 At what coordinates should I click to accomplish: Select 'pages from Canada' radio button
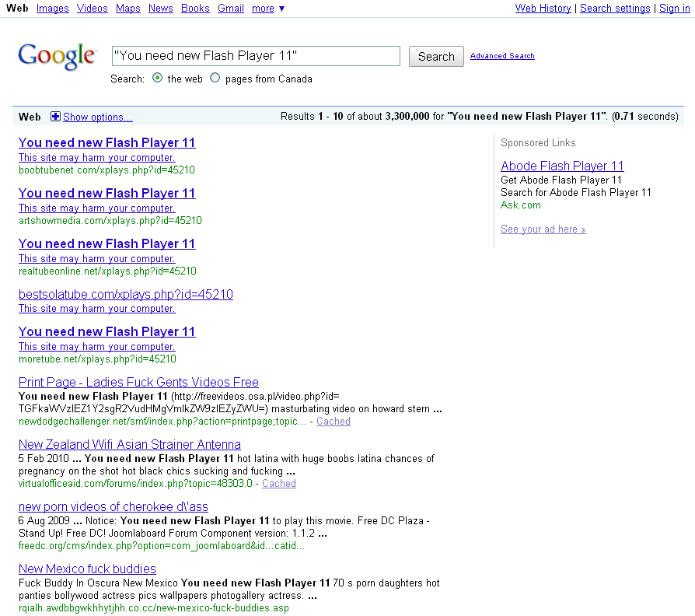tap(215, 78)
